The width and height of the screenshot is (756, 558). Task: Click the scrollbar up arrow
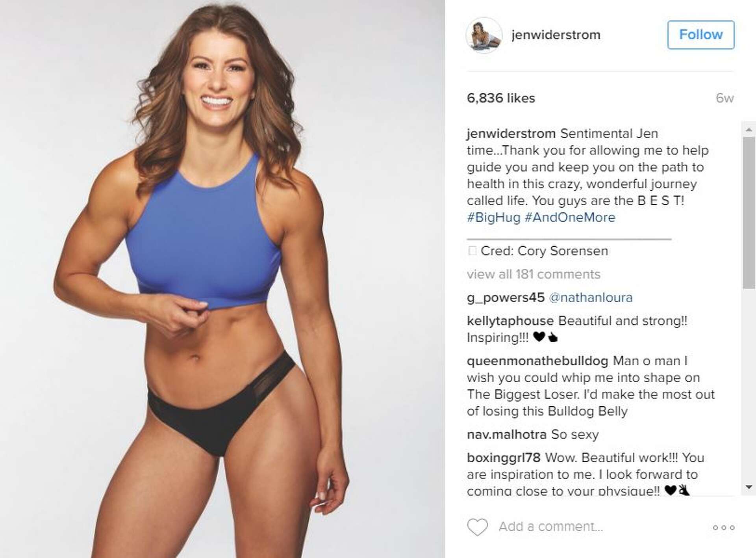[749, 129]
